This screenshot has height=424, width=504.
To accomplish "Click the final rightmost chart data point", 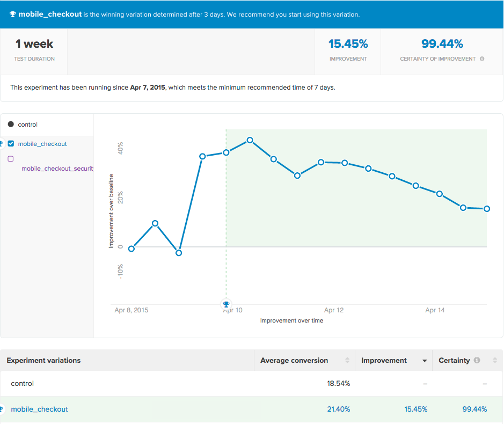I will coord(487,209).
